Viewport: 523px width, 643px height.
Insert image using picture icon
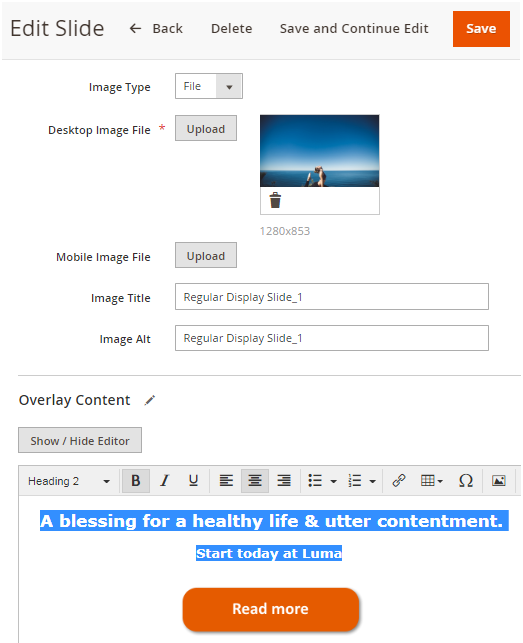tap(498, 481)
